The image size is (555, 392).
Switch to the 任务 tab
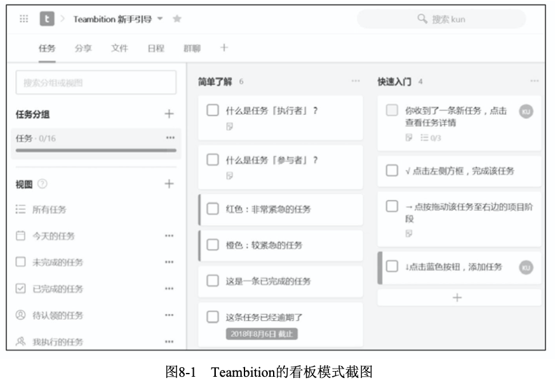pyautogui.click(x=47, y=48)
